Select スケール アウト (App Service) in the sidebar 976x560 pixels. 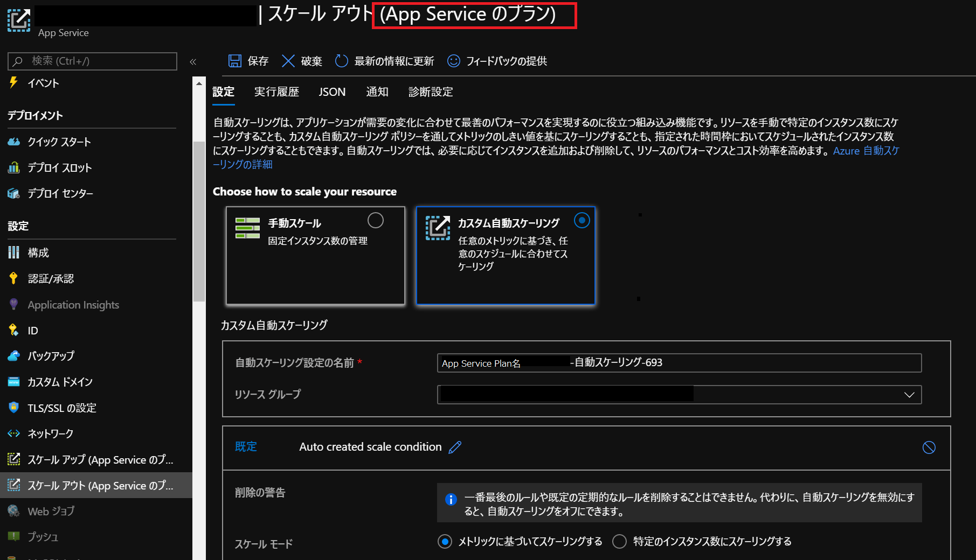(x=96, y=485)
